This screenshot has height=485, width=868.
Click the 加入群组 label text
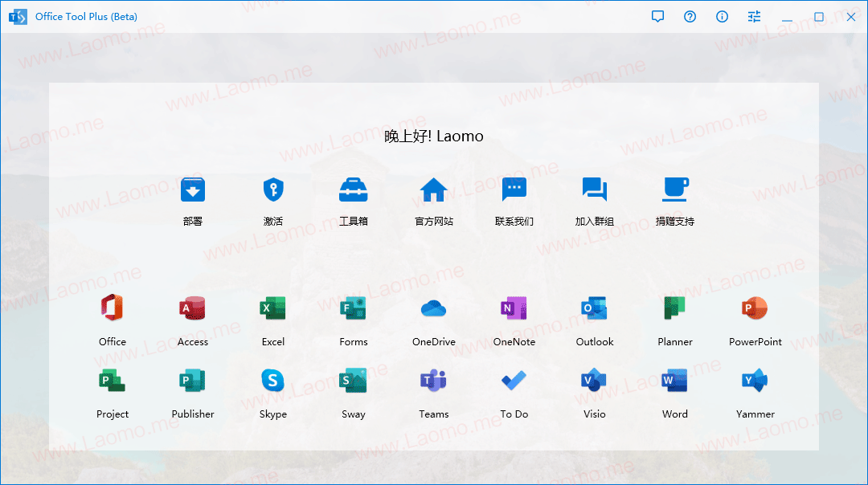pos(595,221)
